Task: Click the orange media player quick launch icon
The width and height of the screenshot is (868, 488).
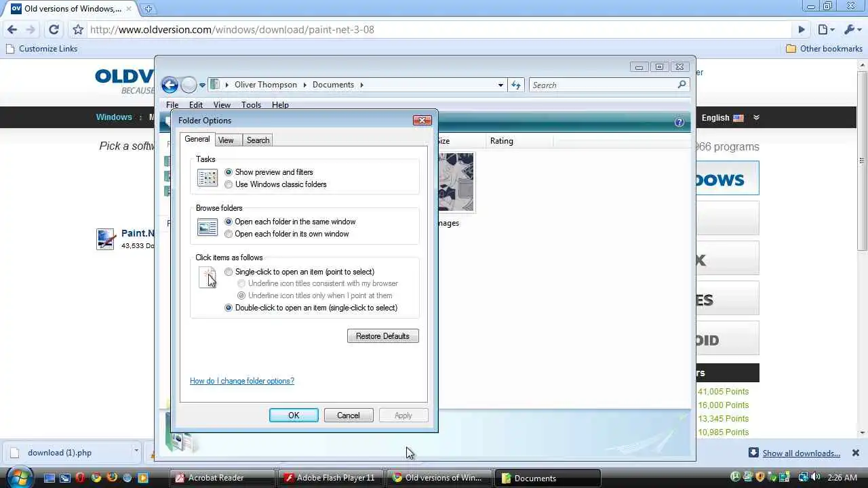Action: pos(143,478)
